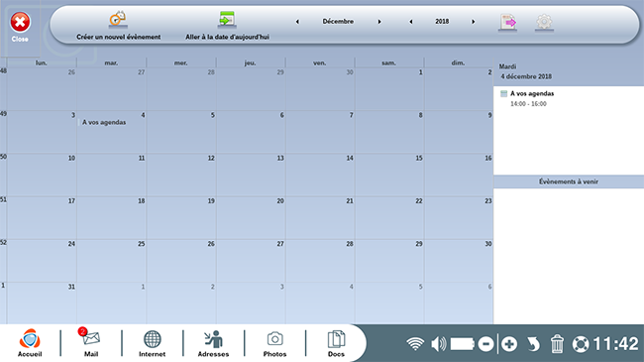The image size is (644, 362).
Task: Click the Décembre month label
Action: pyautogui.click(x=338, y=22)
